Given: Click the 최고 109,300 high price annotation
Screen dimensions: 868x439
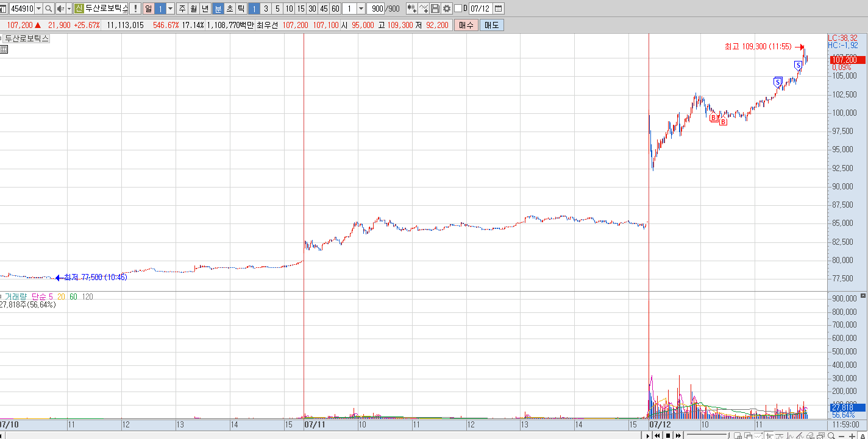Looking at the screenshot, I should pos(758,46).
